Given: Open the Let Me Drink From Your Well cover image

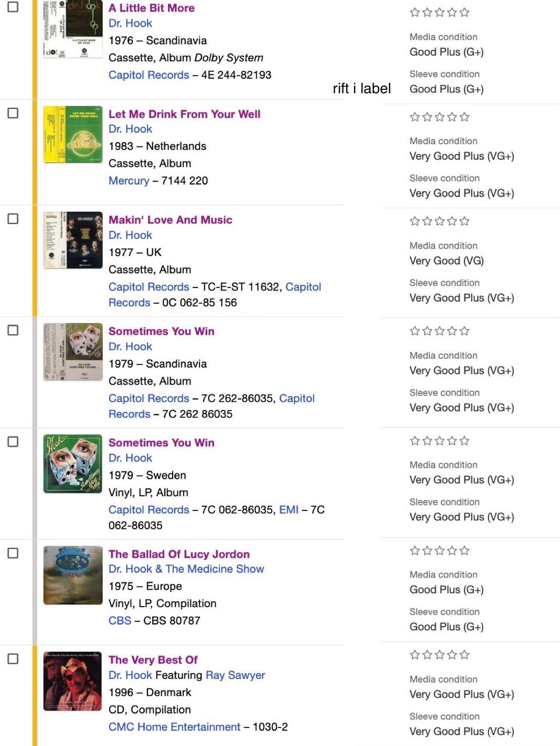Looking at the screenshot, I should tap(73, 135).
